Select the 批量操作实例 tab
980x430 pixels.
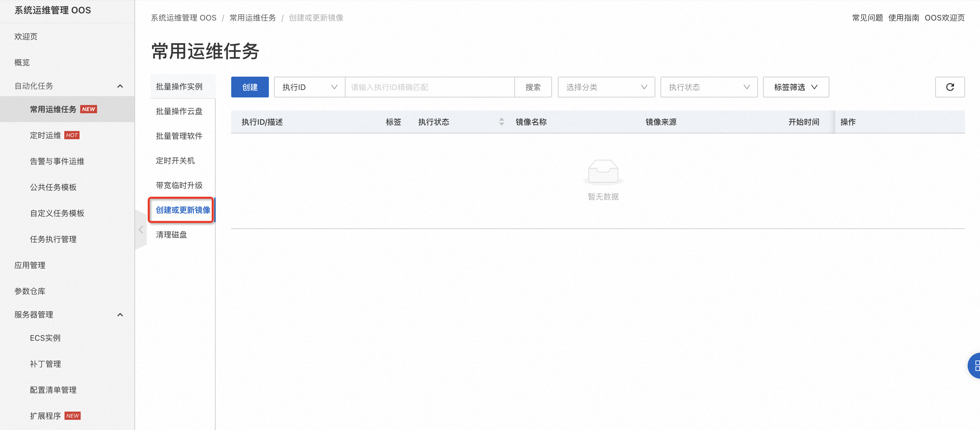[x=179, y=87]
